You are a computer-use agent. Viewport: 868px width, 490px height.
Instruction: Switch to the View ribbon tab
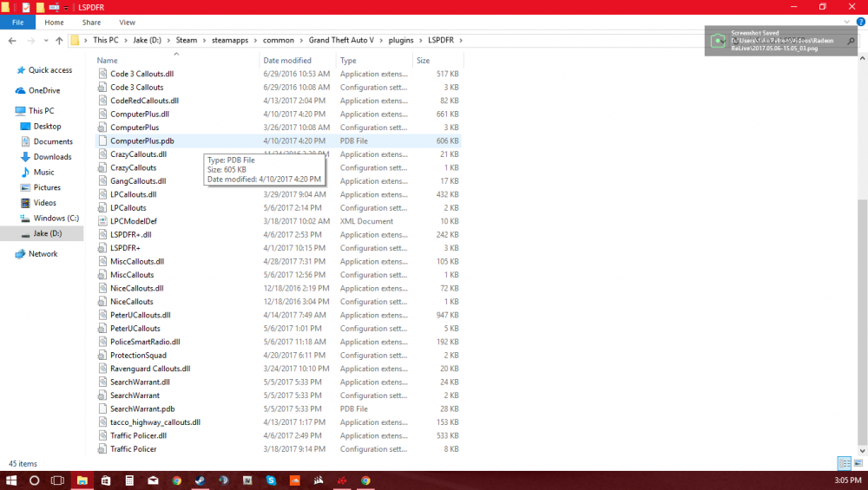127,23
